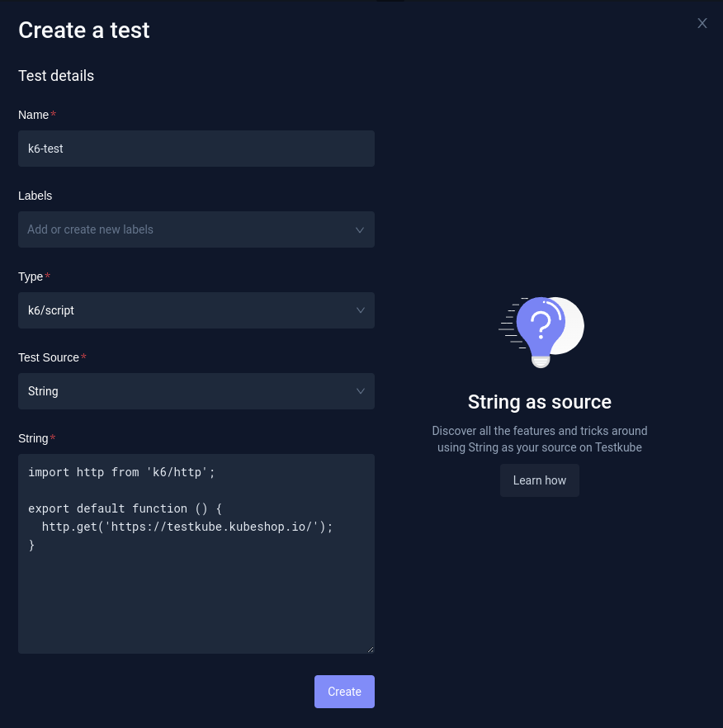Click the Test details section heading

tap(56, 75)
